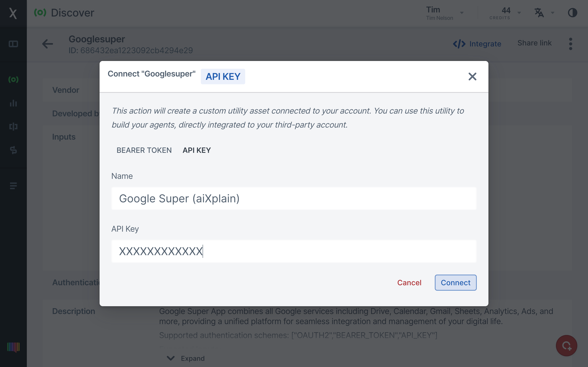588x367 pixels.
Task: Toggle the dark/light contrast theme icon
Action: click(572, 13)
